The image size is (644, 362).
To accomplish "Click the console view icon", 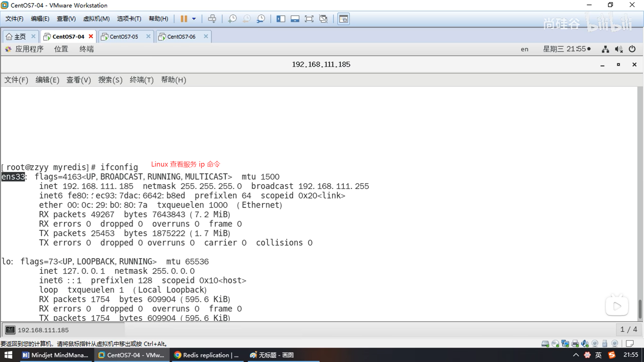I will click(343, 19).
